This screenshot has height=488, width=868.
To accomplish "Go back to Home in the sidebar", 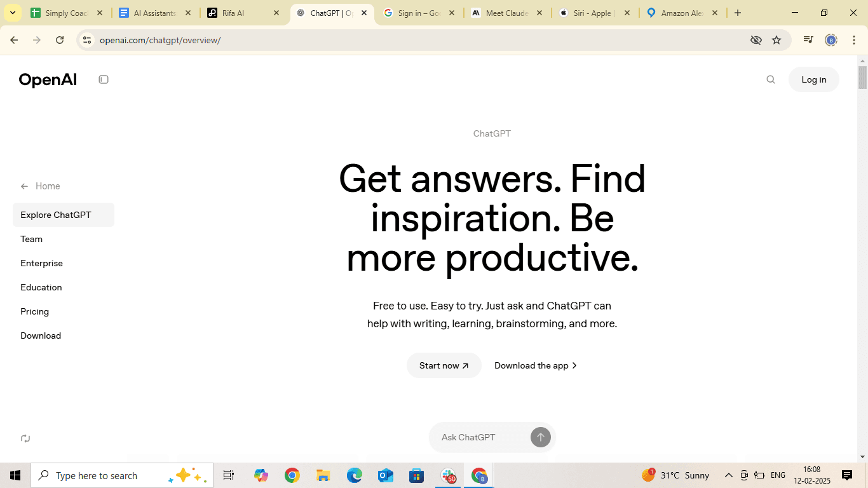I will coord(40,186).
